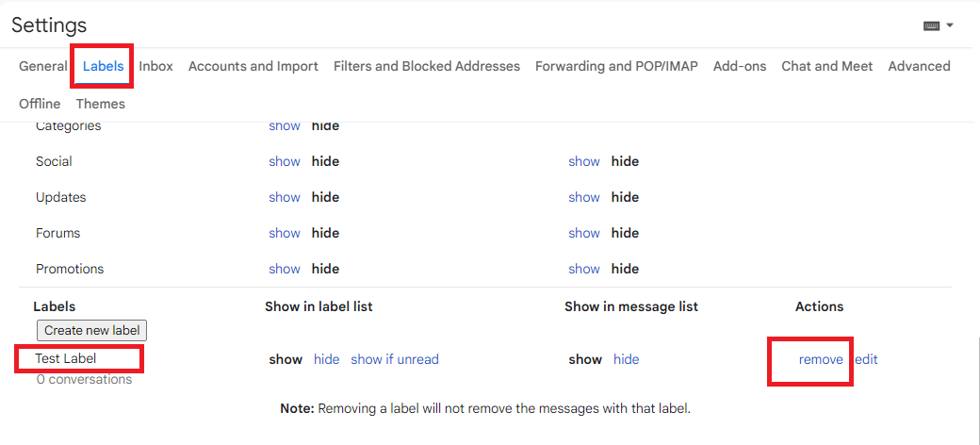Open the Chat and Meet tab

click(x=827, y=66)
